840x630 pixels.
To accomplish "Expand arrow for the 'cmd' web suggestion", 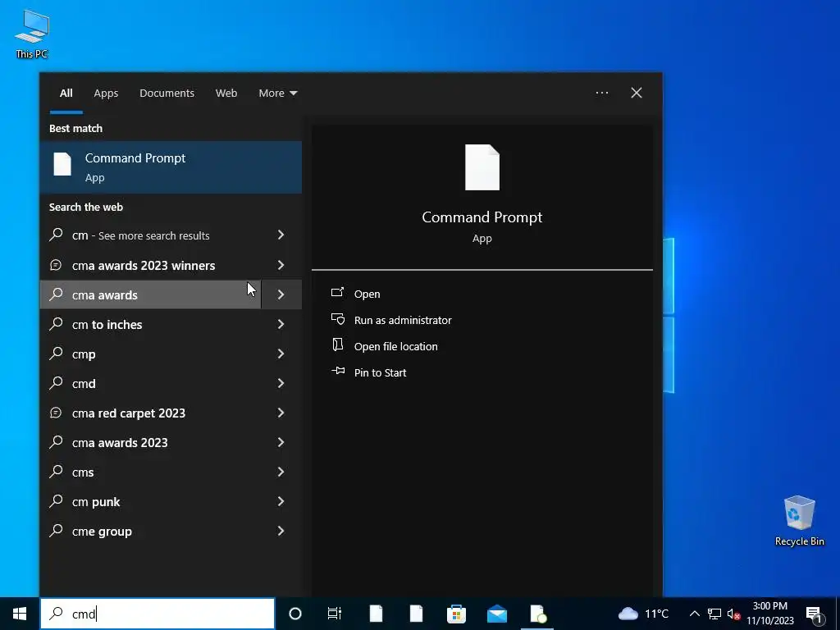I will point(281,383).
